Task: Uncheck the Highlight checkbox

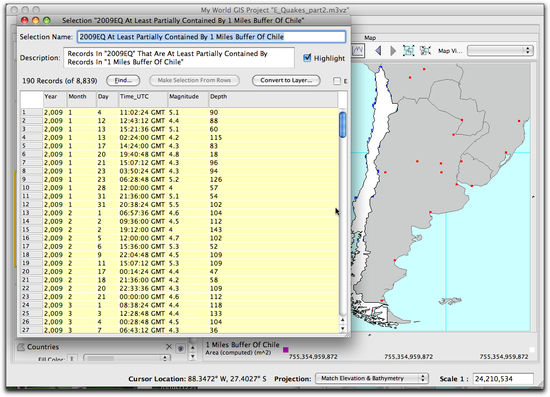Action: 307,58
